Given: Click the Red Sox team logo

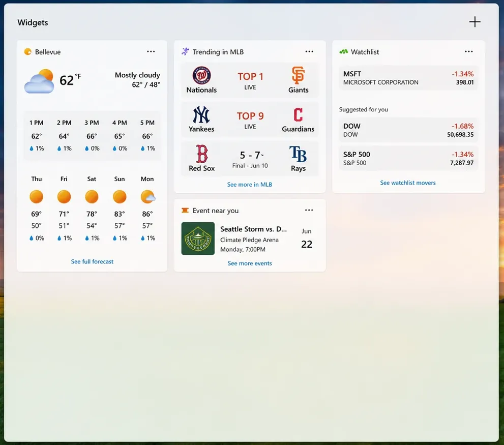Looking at the screenshot, I should pyautogui.click(x=201, y=154).
